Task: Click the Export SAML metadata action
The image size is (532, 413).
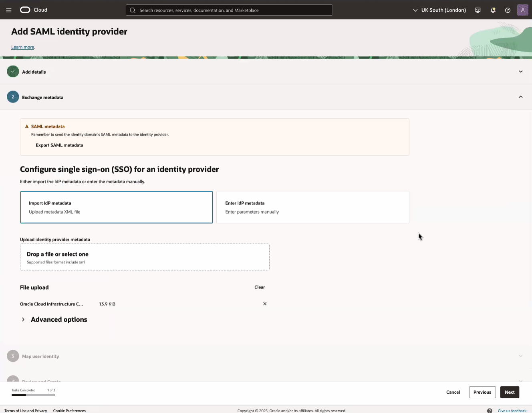Action: click(59, 145)
